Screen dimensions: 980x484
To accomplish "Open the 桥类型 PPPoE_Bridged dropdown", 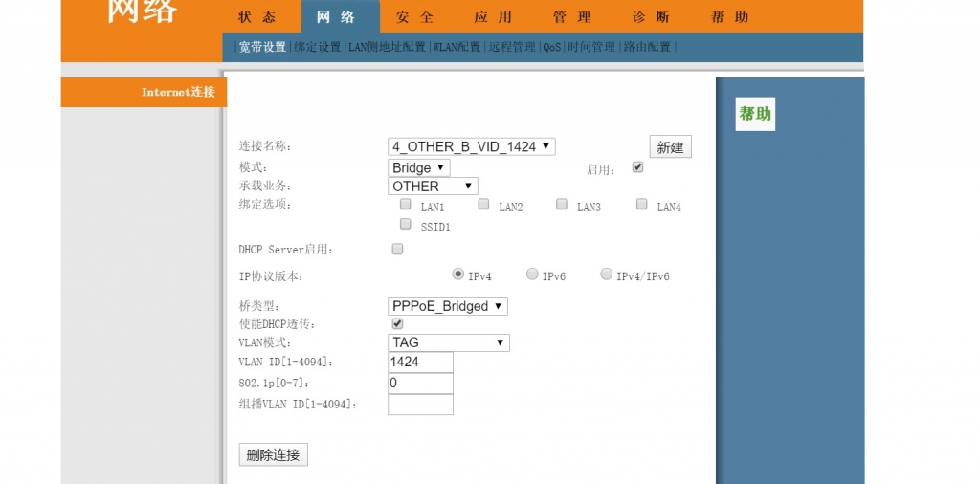I will 447,306.
